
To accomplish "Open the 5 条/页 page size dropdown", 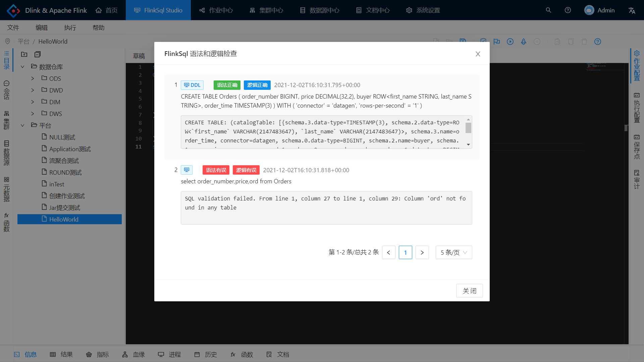I will pyautogui.click(x=453, y=252).
